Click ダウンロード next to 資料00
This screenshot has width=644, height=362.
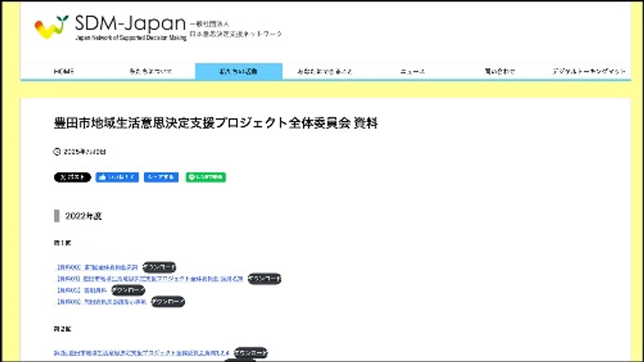coord(160,267)
